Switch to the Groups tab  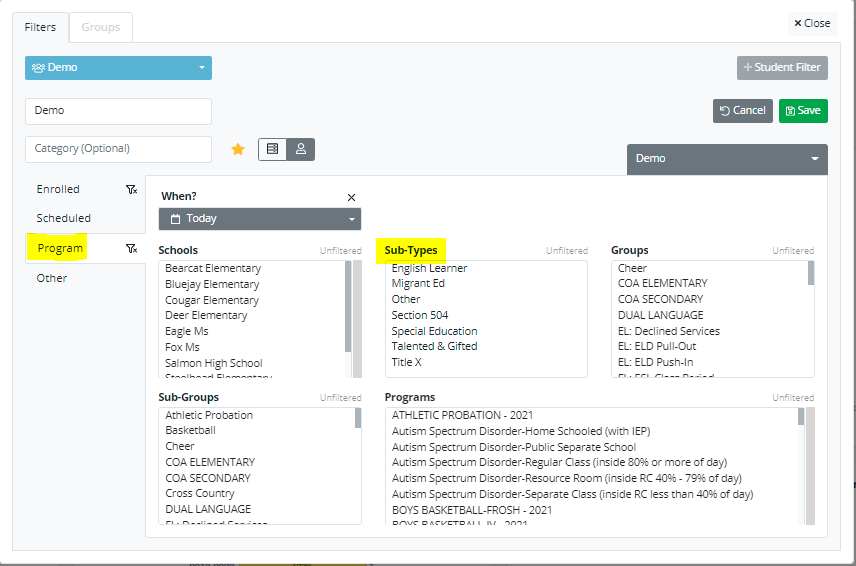tap(101, 28)
